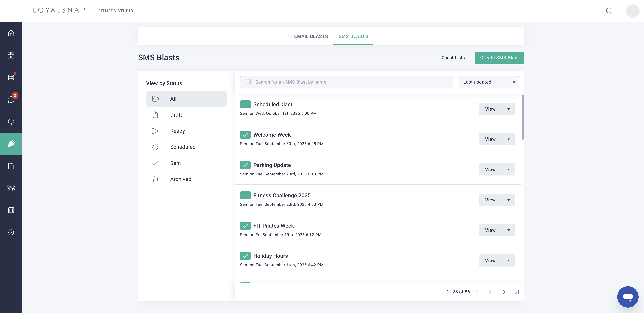Open dropdown arrow beside Fitness Challenge 2025 View

508,200
